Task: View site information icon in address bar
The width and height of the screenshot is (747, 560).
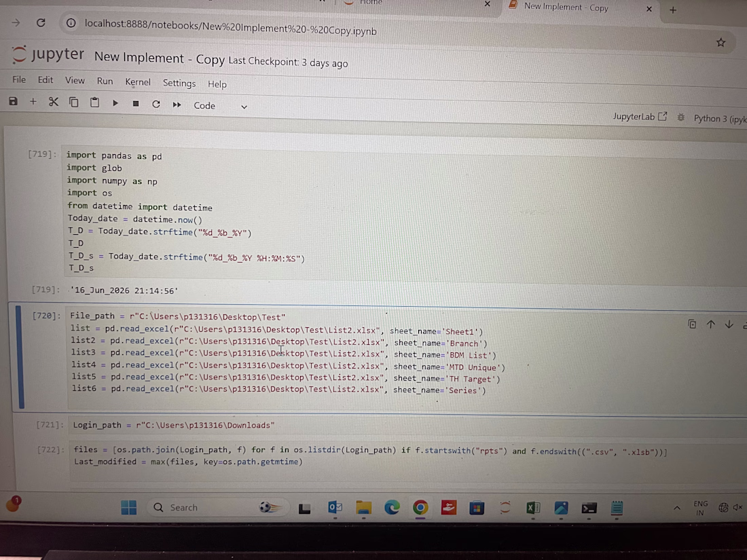Action: coord(71,23)
